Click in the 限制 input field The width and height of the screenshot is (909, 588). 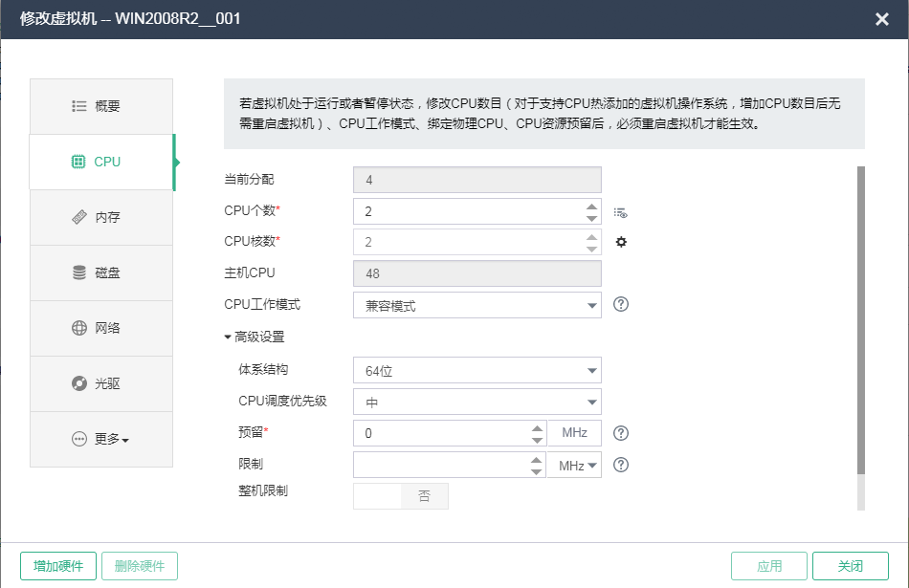pyautogui.click(x=442, y=465)
